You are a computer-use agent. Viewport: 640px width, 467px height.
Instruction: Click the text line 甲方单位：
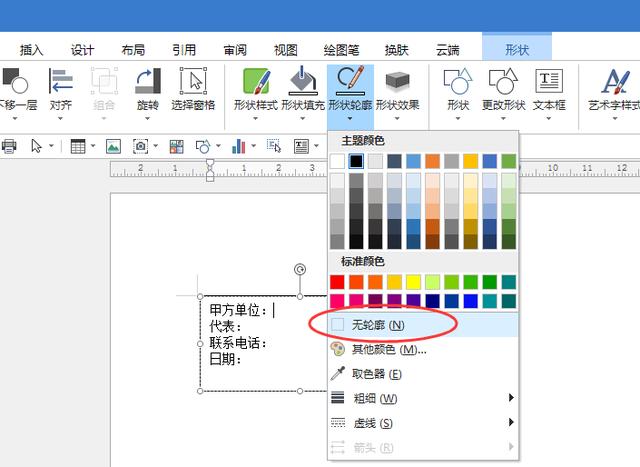pos(238,310)
